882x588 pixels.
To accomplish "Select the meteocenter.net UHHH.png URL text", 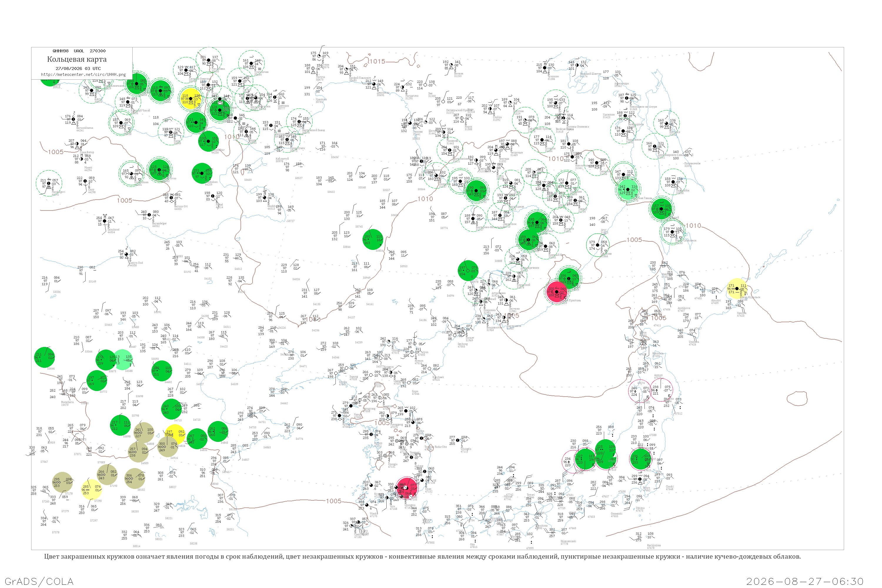I will [83, 75].
